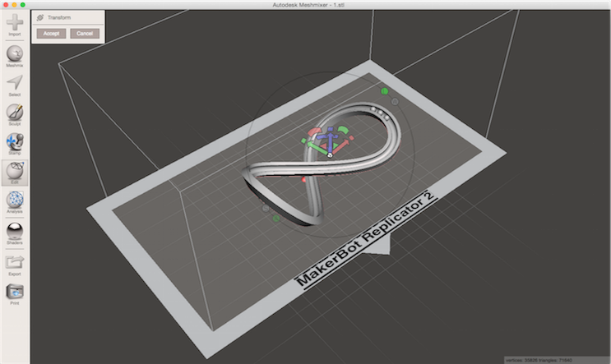The height and width of the screenshot is (364, 611).
Task: Open the Analysis tools
Action: (15, 202)
